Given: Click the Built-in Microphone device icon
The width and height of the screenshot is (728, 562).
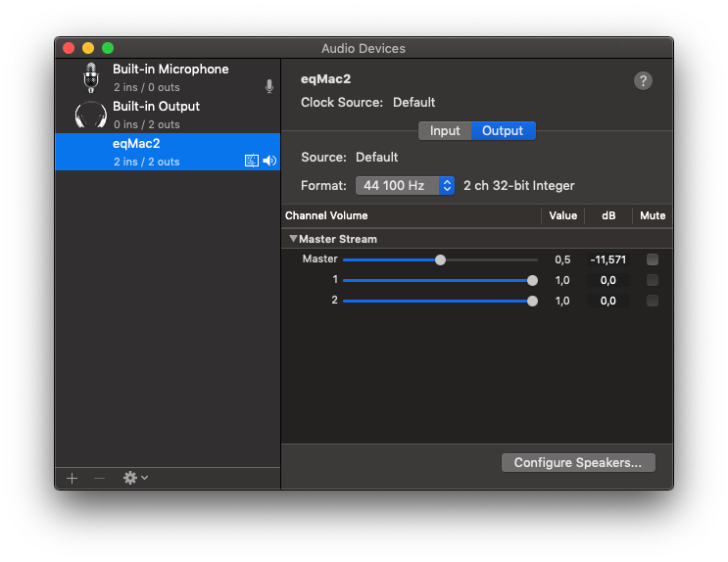Looking at the screenshot, I should [91, 77].
